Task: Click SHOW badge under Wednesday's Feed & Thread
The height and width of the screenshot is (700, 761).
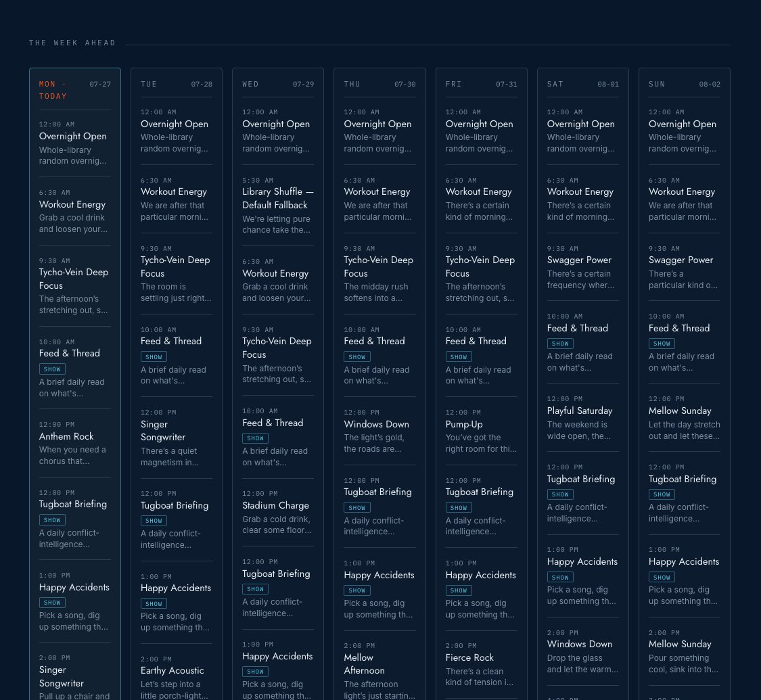Action: pyautogui.click(x=255, y=438)
